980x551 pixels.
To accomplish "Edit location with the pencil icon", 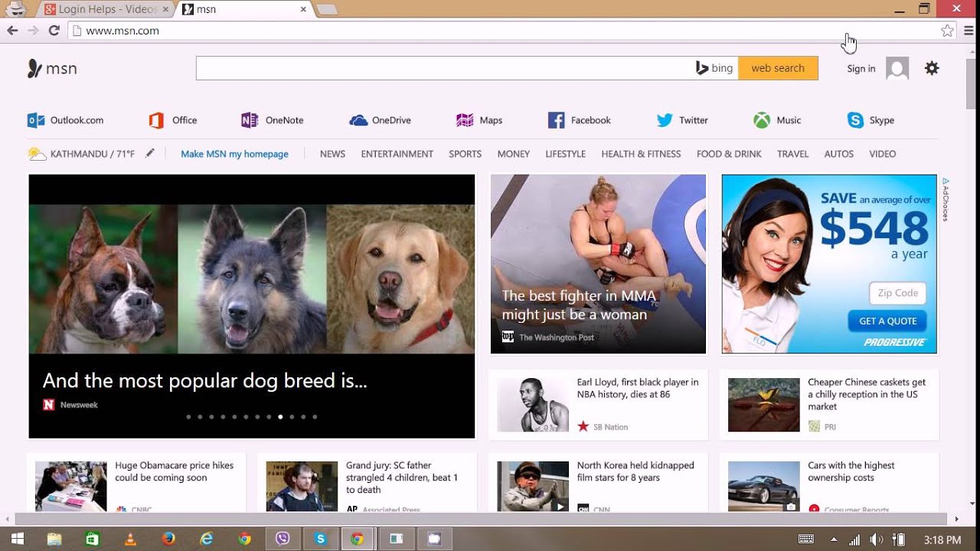I will [150, 153].
